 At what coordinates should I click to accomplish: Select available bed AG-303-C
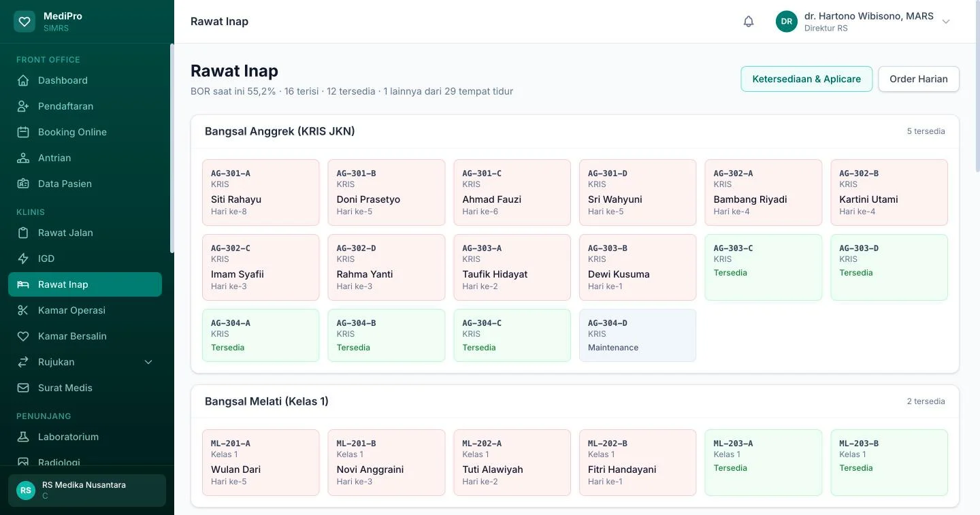pos(764,267)
